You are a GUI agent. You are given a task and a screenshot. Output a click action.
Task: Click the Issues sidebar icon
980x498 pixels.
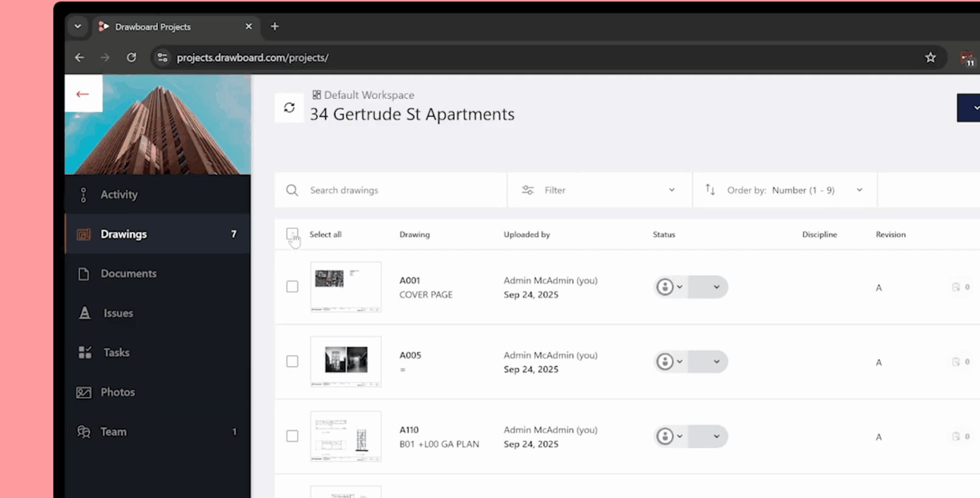tap(85, 313)
